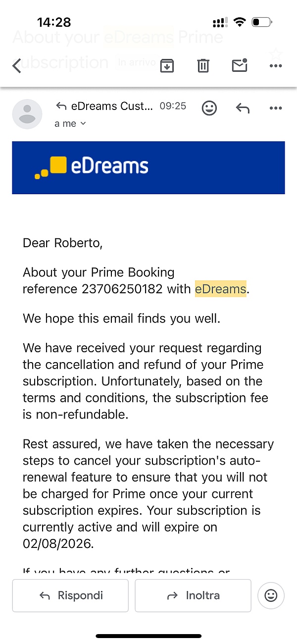Tap the booking reference number 23706250182
Screen dimensions: 297x644
click(122, 289)
